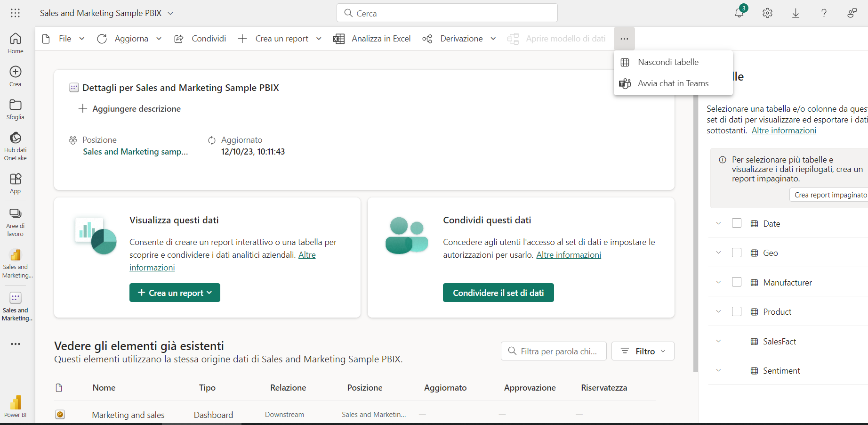
Task: Check the Geo table checkbox
Action: (737, 253)
